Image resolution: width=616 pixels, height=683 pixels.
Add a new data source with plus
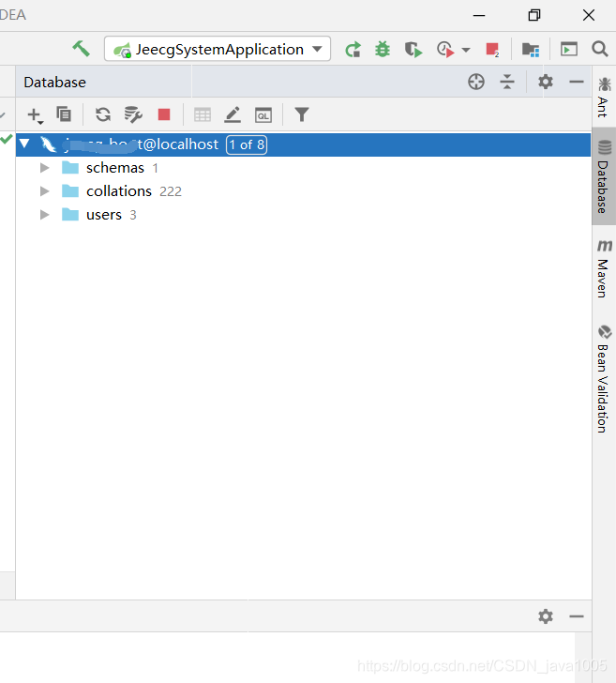35,115
